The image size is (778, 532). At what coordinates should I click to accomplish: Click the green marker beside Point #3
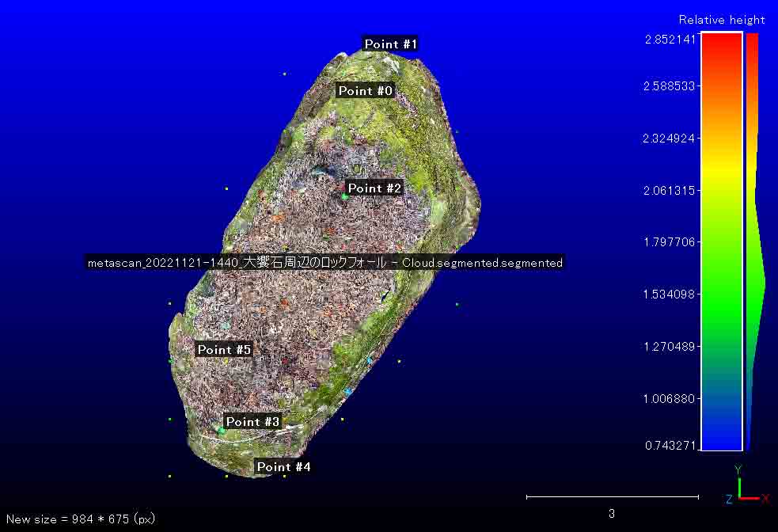point(222,430)
